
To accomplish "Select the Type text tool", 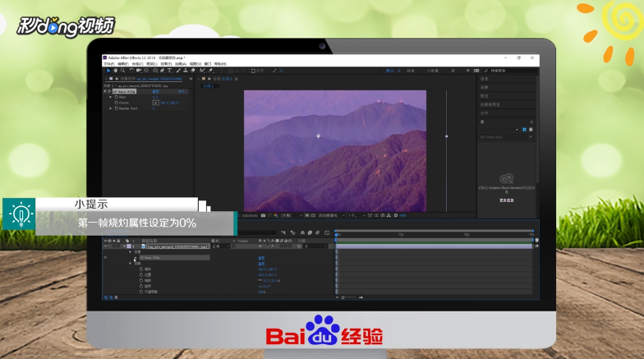I will 169,71.
